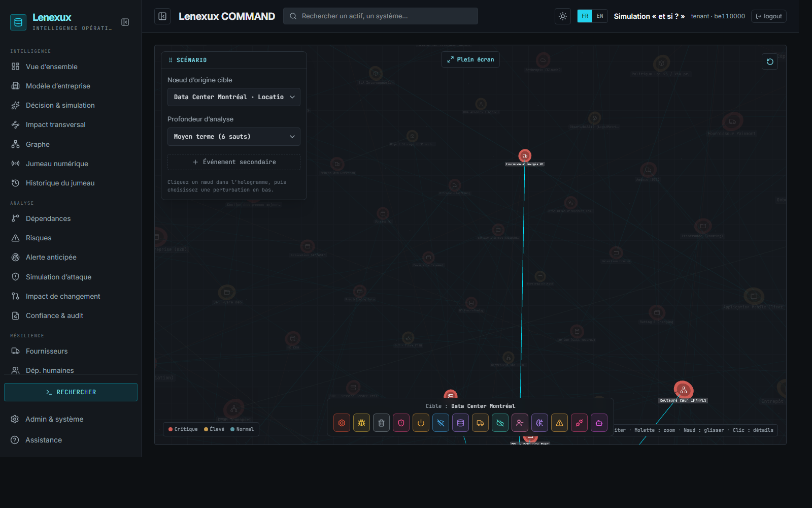This screenshot has height=508, width=812.
Task: Reset the hologram view with the refresh icon
Action: [x=770, y=61]
